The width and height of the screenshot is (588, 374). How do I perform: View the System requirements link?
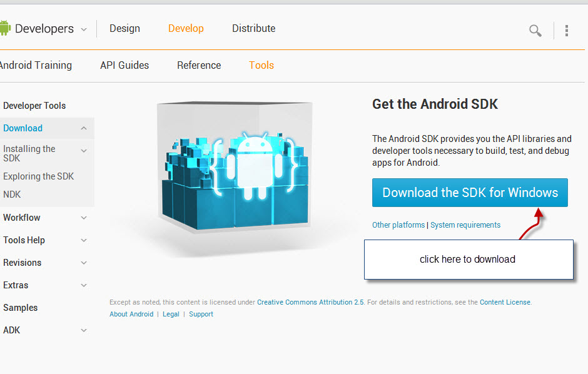click(466, 225)
